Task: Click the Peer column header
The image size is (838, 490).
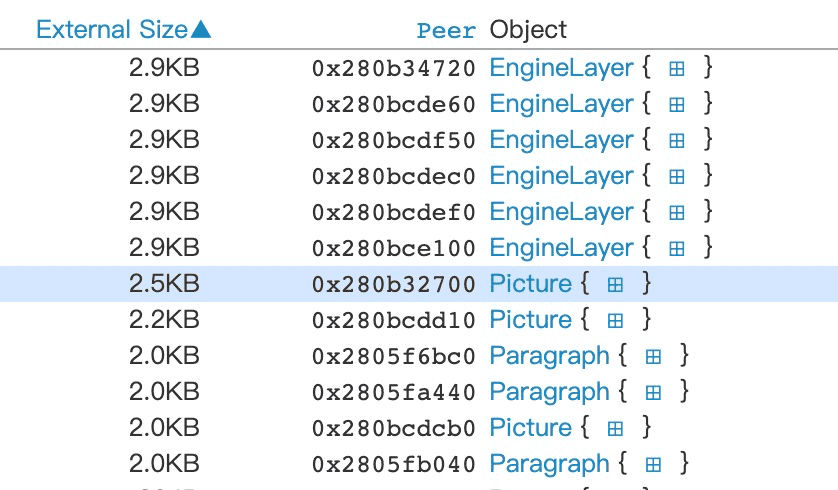Action: click(446, 30)
